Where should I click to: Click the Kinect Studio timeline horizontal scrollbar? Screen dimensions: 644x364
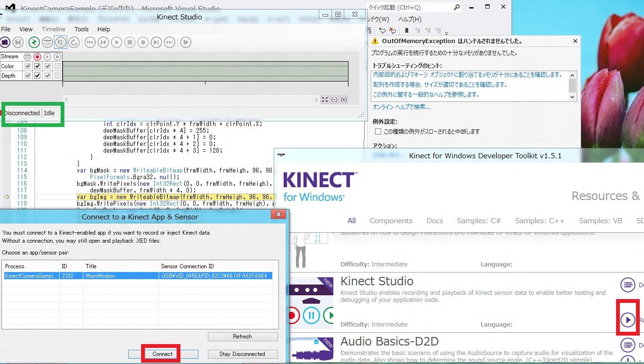click(191, 100)
